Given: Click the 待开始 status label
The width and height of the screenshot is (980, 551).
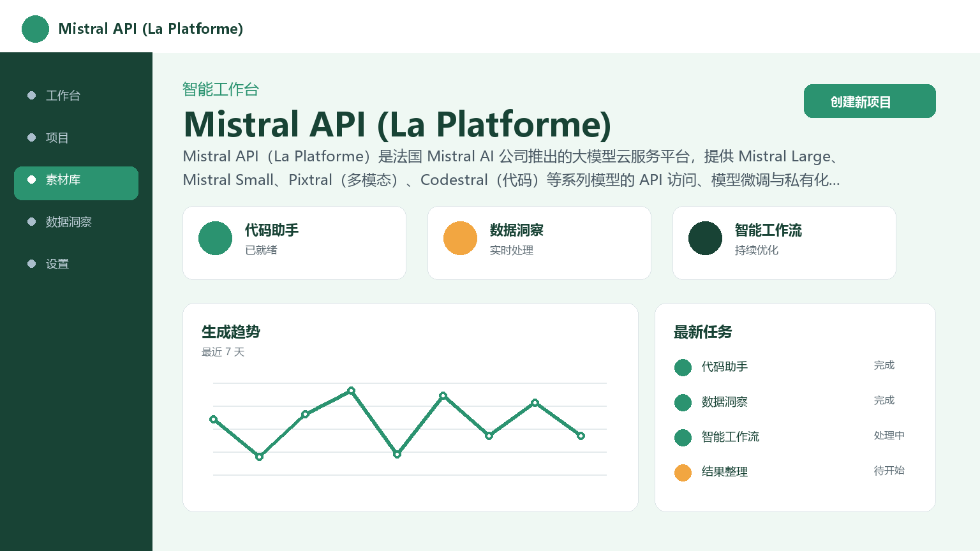Looking at the screenshot, I should (889, 471).
